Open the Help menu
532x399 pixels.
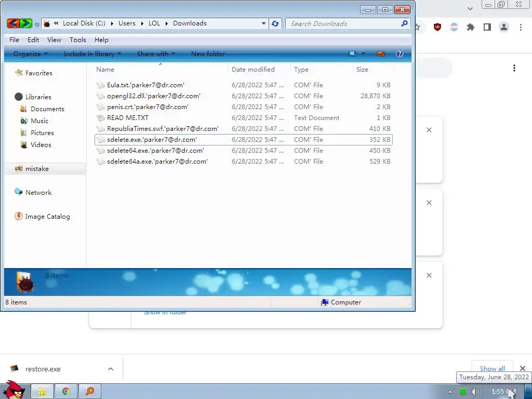[101, 39]
